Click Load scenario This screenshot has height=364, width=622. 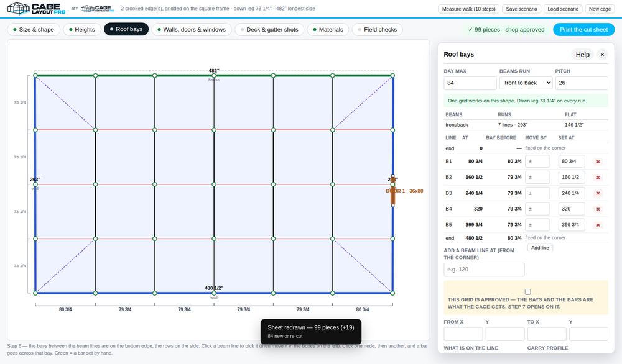(x=563, y=9)
